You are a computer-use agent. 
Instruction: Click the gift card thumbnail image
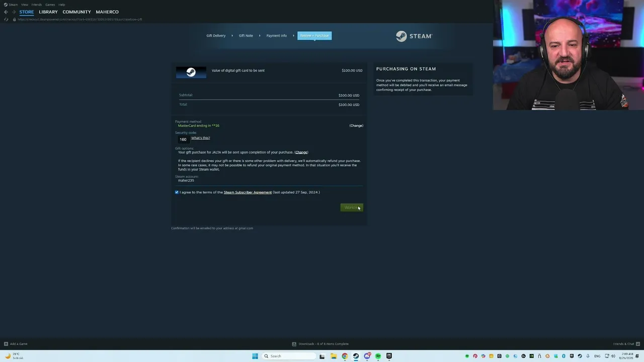tap(191, 72)
